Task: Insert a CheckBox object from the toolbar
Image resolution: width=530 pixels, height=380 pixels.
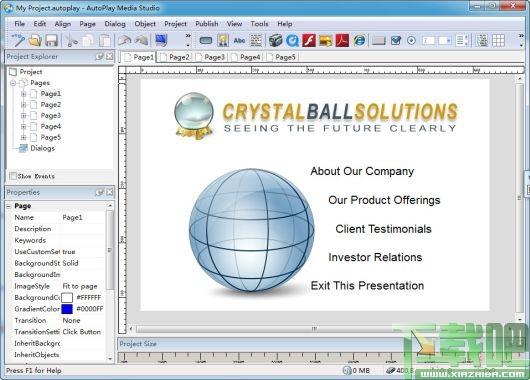Action: 395,41
